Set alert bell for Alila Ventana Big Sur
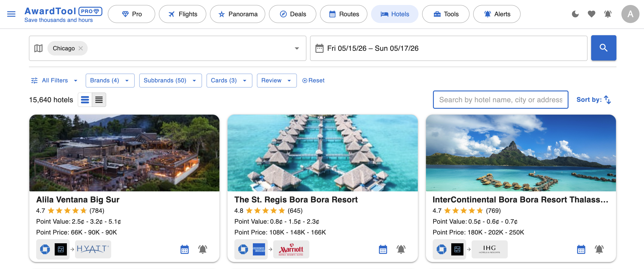The height and width of the screenshot is (269, 644). pyautogui.click(x=203, y=249)
